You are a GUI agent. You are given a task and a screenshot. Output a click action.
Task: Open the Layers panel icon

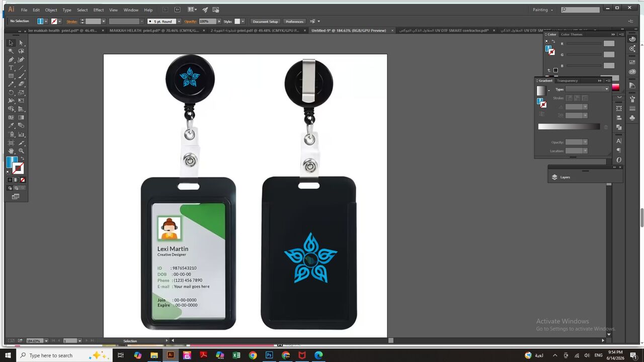point(554,177)
